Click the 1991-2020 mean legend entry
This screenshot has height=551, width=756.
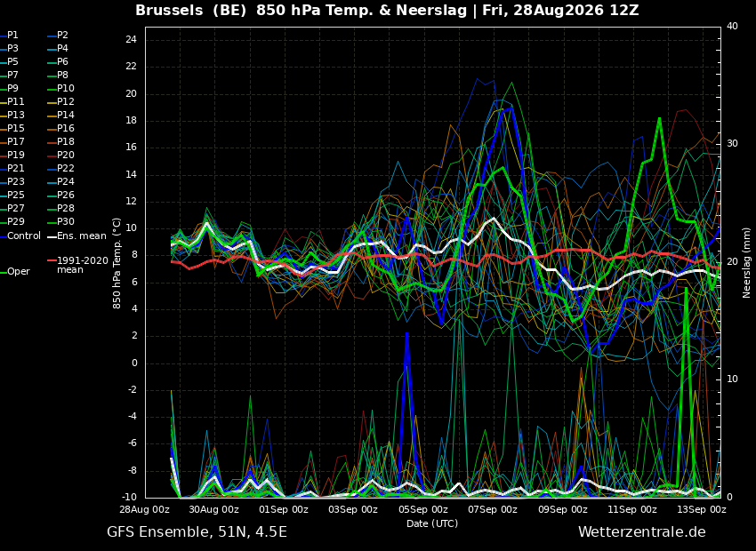pyautogui.click(x=78, y=265)
